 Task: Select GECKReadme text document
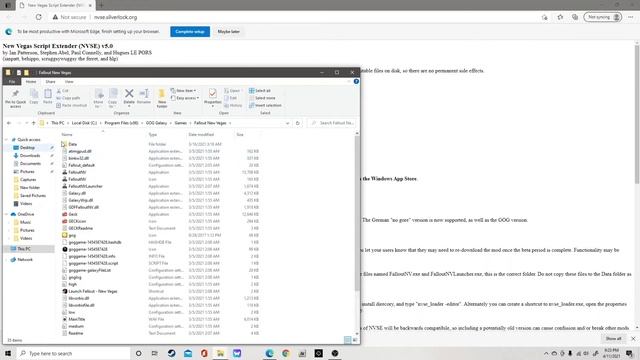(80, 228)
